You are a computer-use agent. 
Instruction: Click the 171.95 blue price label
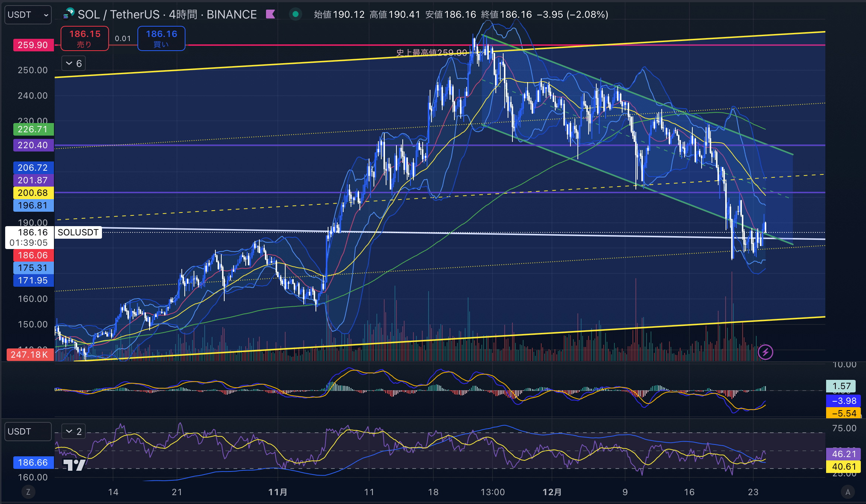[33, 280]
